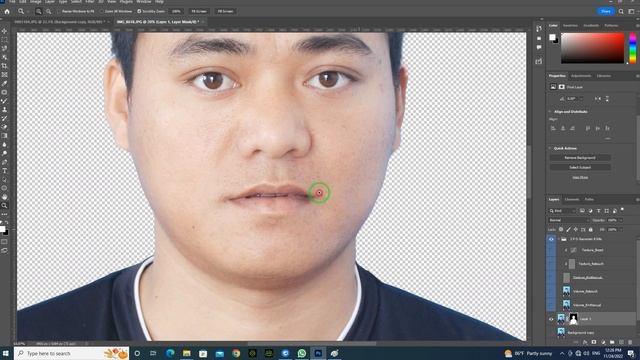Click the hue spectrum strip in Color panel

[633, 48]
